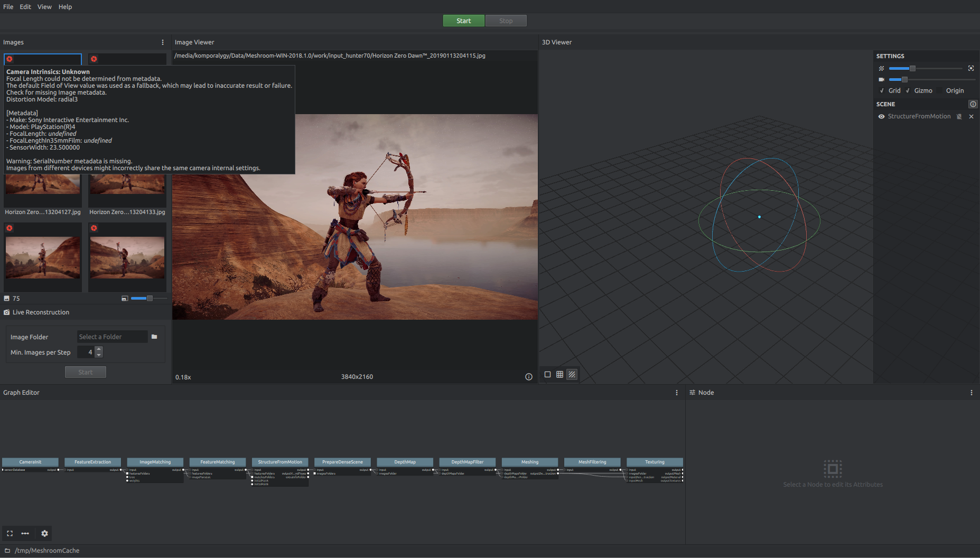This screenshot has width=980, height=558.
Task: Open the graph auto-layout options icon
Action: point(25,534)
